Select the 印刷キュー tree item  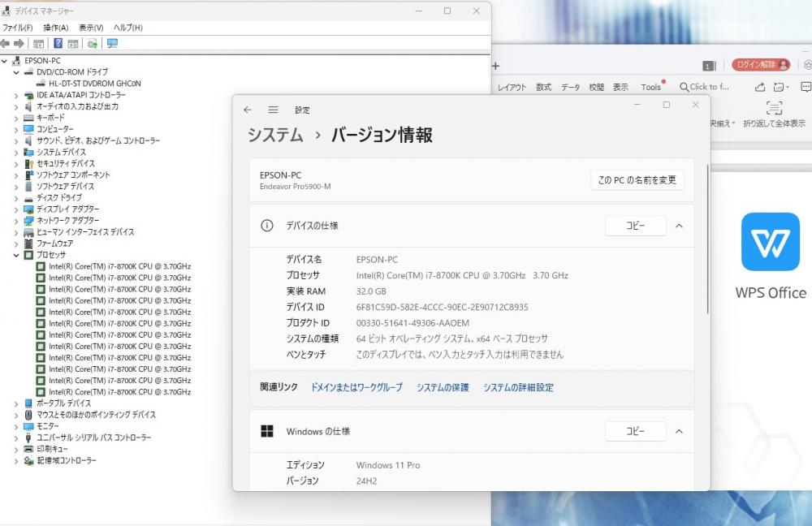[52, 449]
